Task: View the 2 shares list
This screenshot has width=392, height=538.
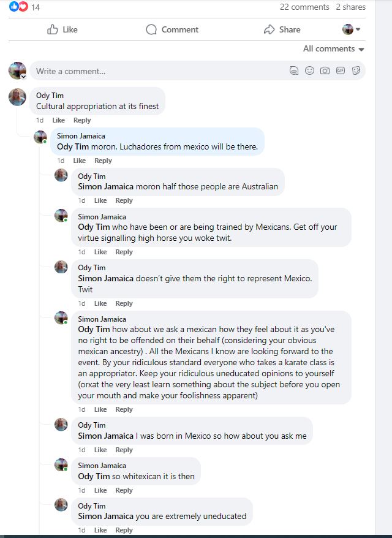Action: point(350,7)
